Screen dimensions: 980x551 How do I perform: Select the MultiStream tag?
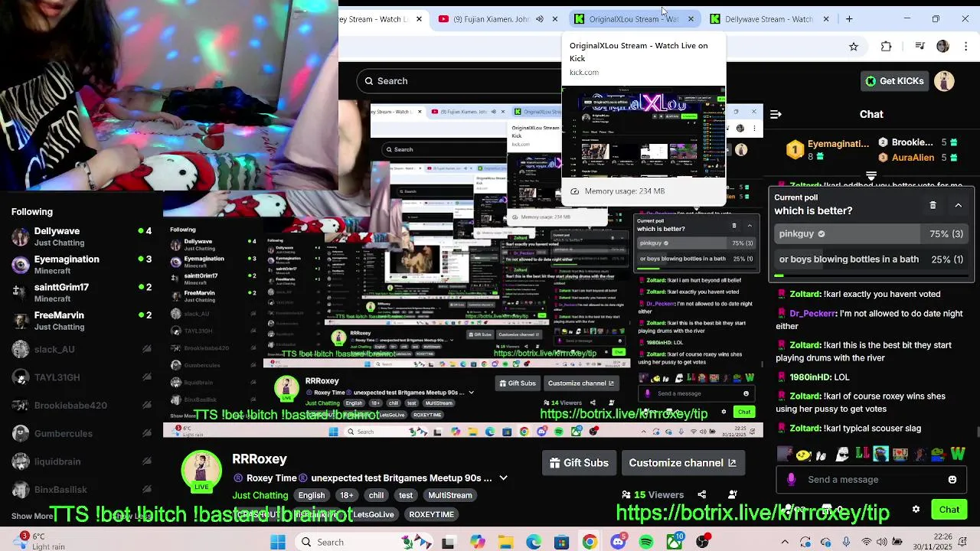pyautogui.click(x=449, y=495)
